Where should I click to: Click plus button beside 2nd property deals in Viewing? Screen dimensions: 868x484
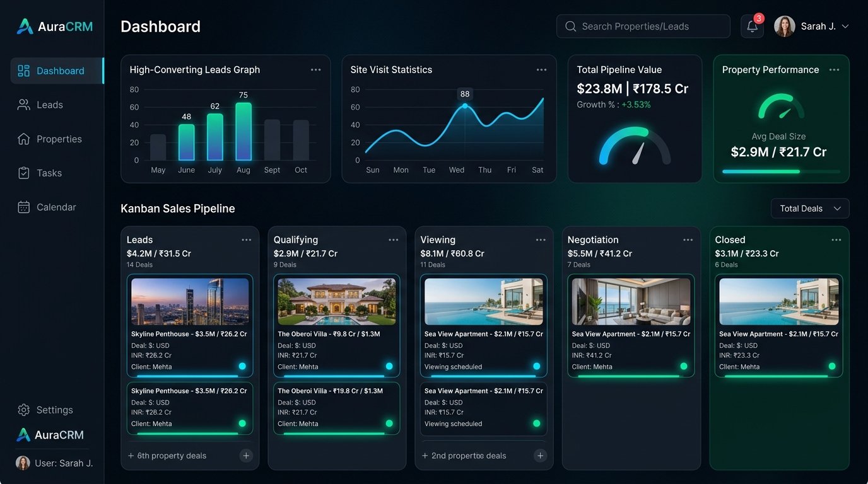[540, 456]
